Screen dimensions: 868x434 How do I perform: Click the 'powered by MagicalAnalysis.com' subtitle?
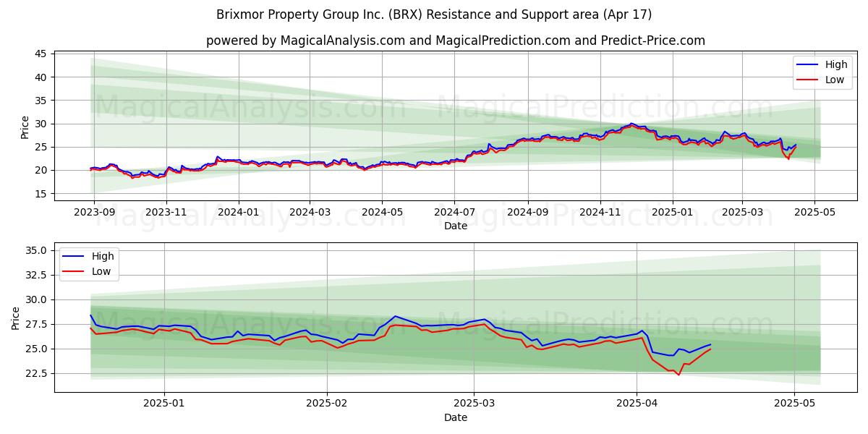point(456,41)
